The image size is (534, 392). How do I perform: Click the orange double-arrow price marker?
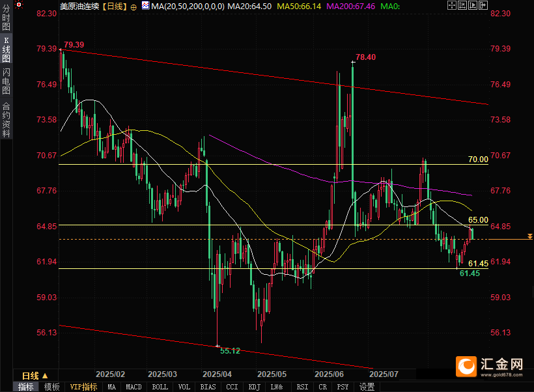click(x=529, y=236)
